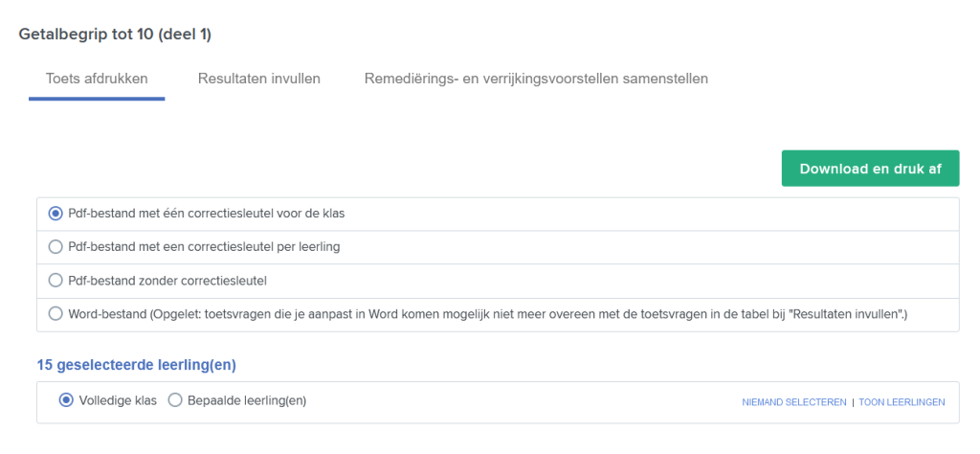Screen dimensions: 980x454
Task: Switch to the Toets afdrukken tab
Action: tap(97, 79)
